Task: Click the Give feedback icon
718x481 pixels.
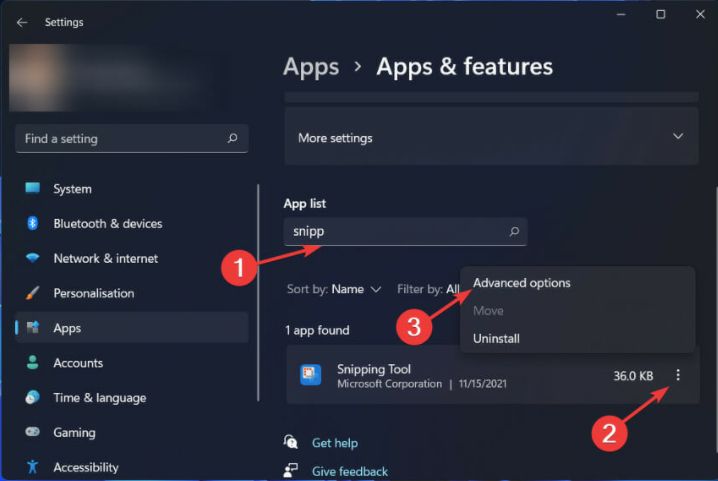Action: (290, 470)
